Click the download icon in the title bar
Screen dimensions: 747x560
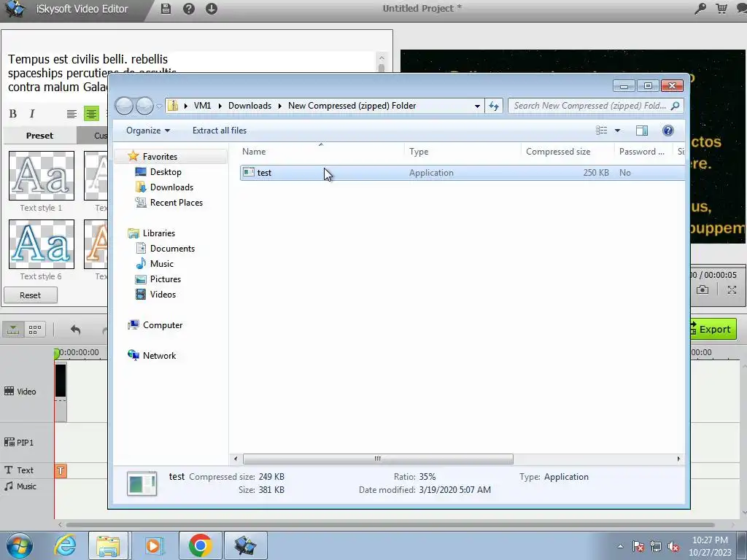212,9
